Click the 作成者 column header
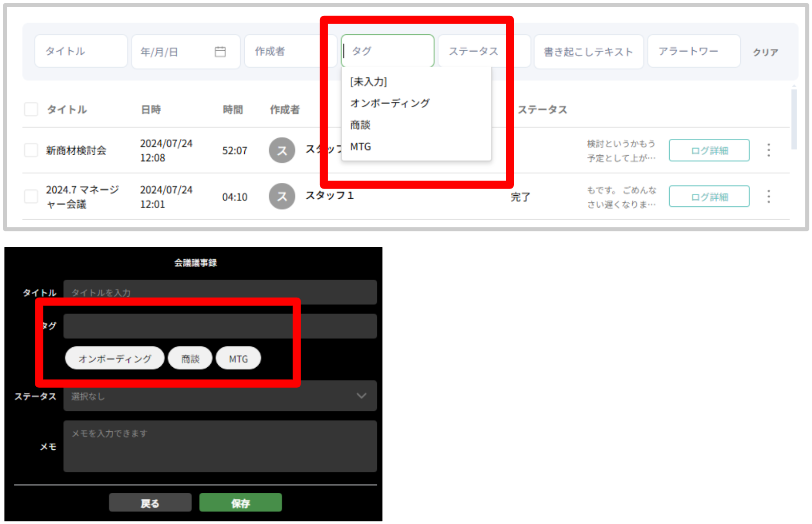The height and width of the screenshot is (524, 812). tap(285, 110)
